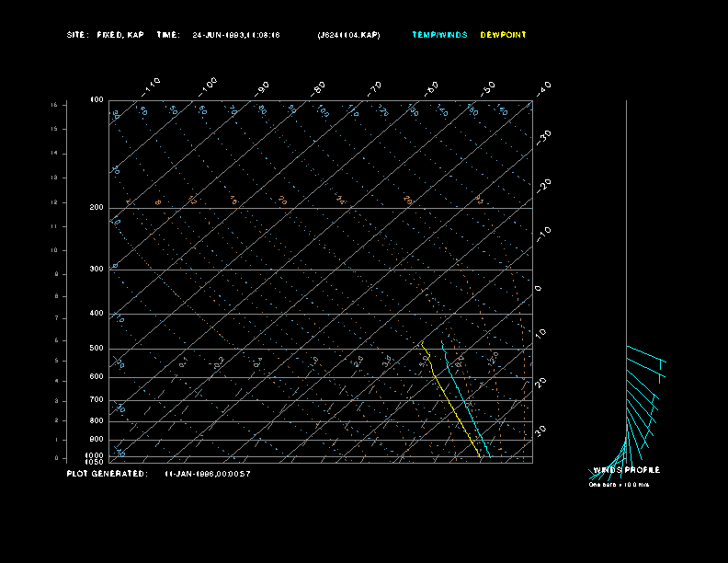Screen dimensions: 728x563
Task: Click the 200 pressure level label
Action: pos(96,208)
